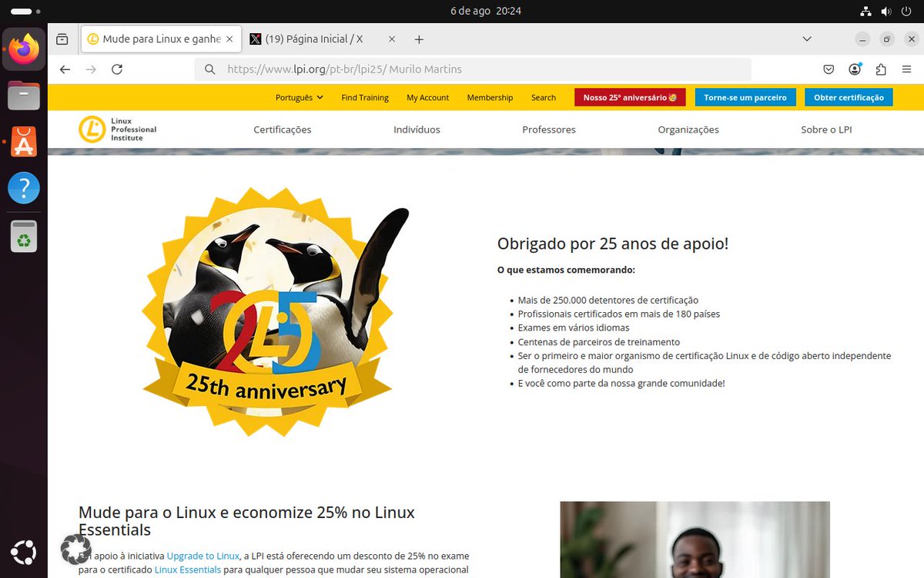Click the My Account link
Image resolution: width=924 pixels, height=578 pixels.
click(428, 98)
